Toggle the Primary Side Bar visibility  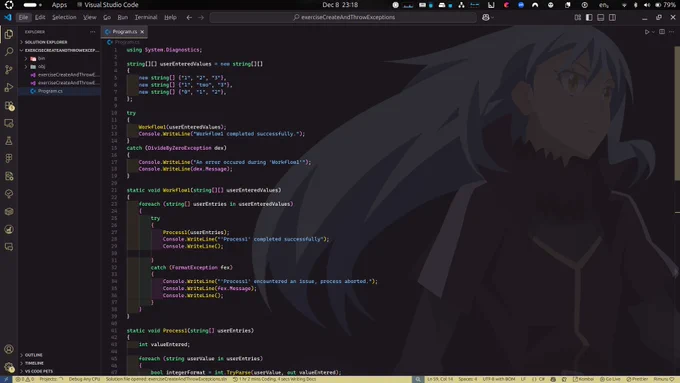(x=589, y=17)
